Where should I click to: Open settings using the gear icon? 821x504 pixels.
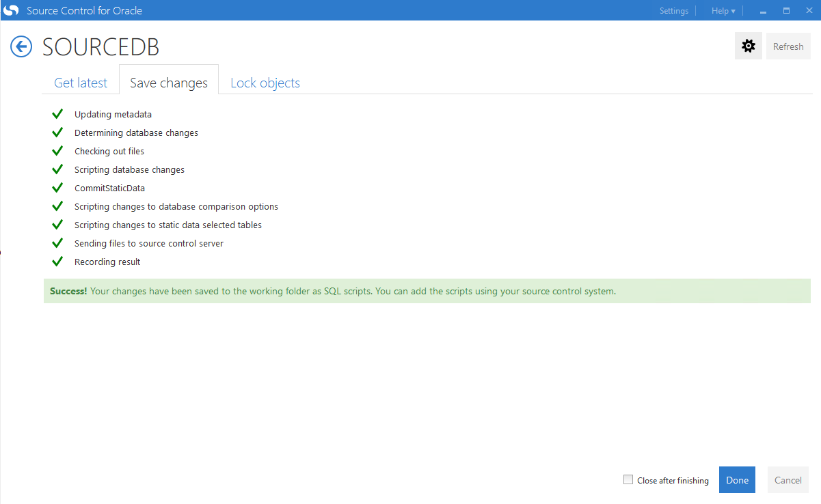pyautogui.click(x=749, y=46)
